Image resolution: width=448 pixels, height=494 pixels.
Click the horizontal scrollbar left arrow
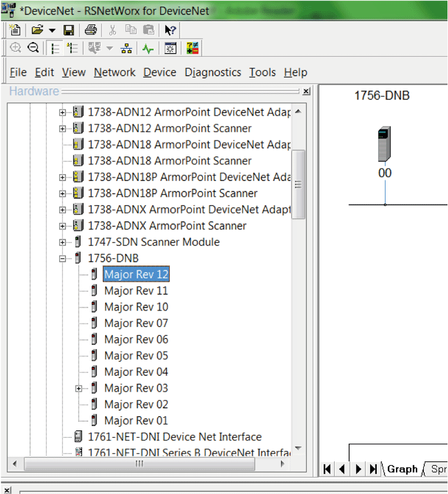pyautogui.click(x=14, y=464)
